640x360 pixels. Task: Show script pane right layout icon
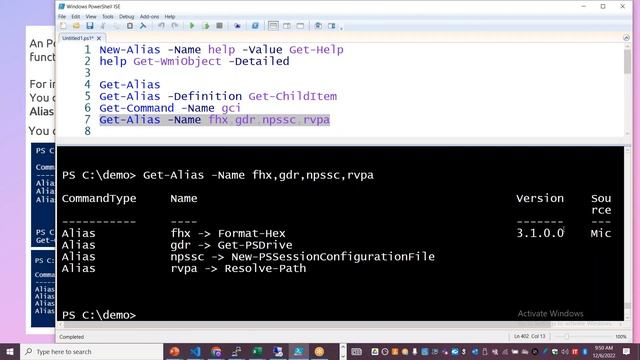click(x=287, y=26)
